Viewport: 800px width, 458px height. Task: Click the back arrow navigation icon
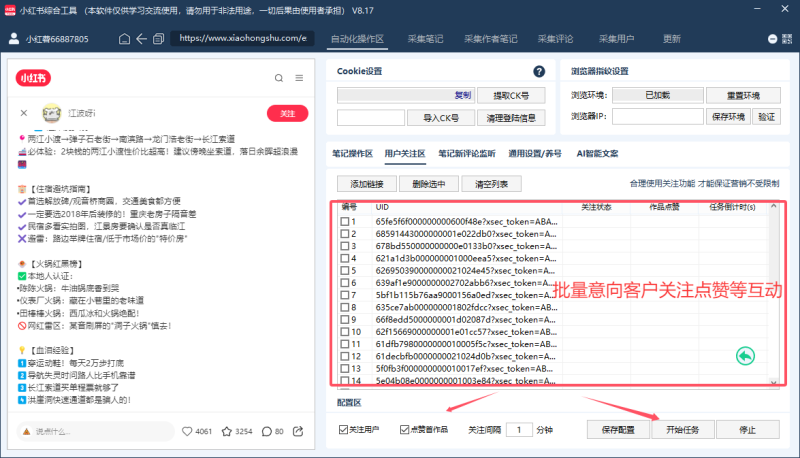(x=141, y=39)
